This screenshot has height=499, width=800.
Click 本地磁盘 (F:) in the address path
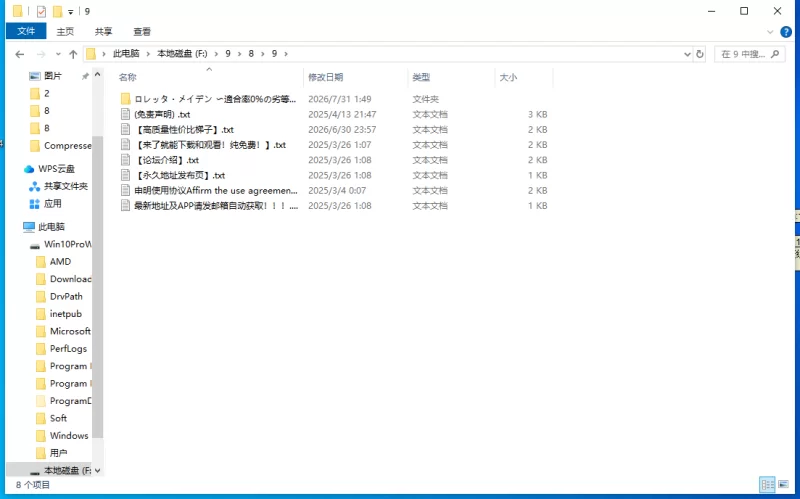182,54
